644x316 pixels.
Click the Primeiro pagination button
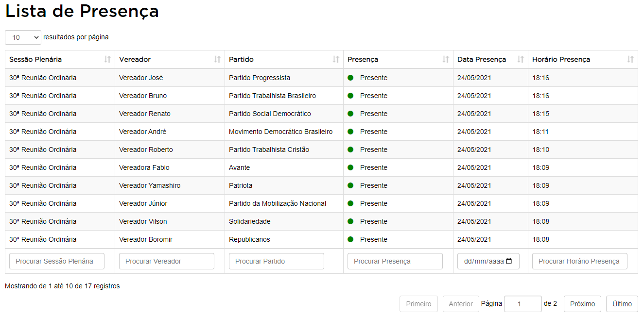pyautogui.click(x=418, y=304)
